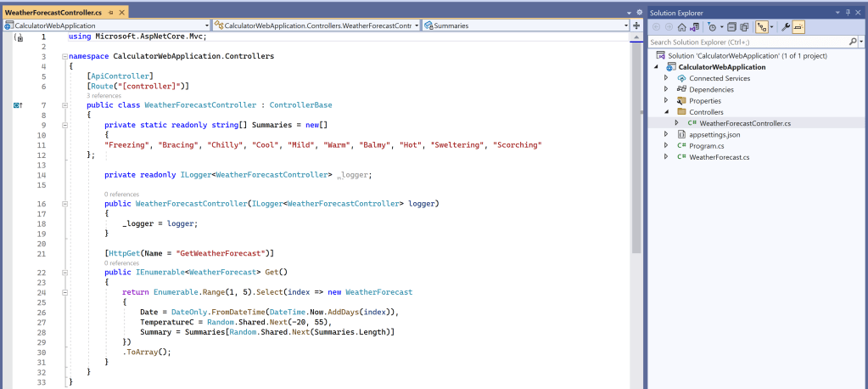Viewport: 868px width, 389px height.
Task: Open Properties wrench icon in Solution Explorer
Action: pos(785,26)
